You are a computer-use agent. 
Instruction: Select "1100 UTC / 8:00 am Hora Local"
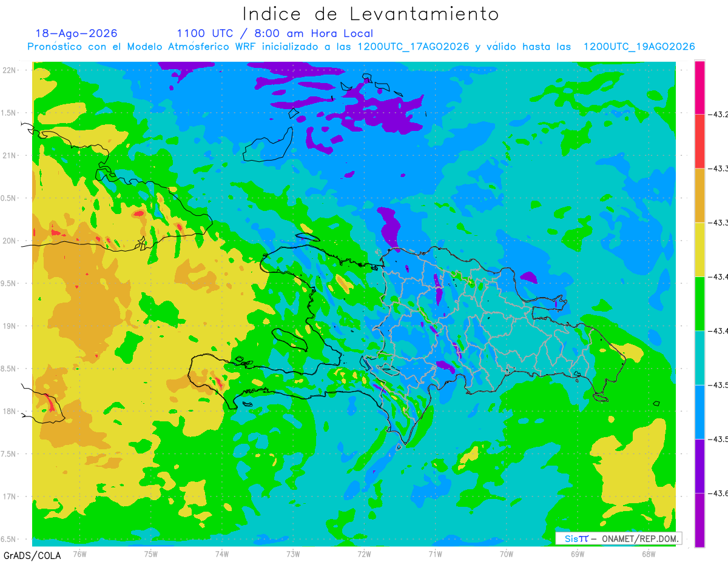(x=275, y=33)
